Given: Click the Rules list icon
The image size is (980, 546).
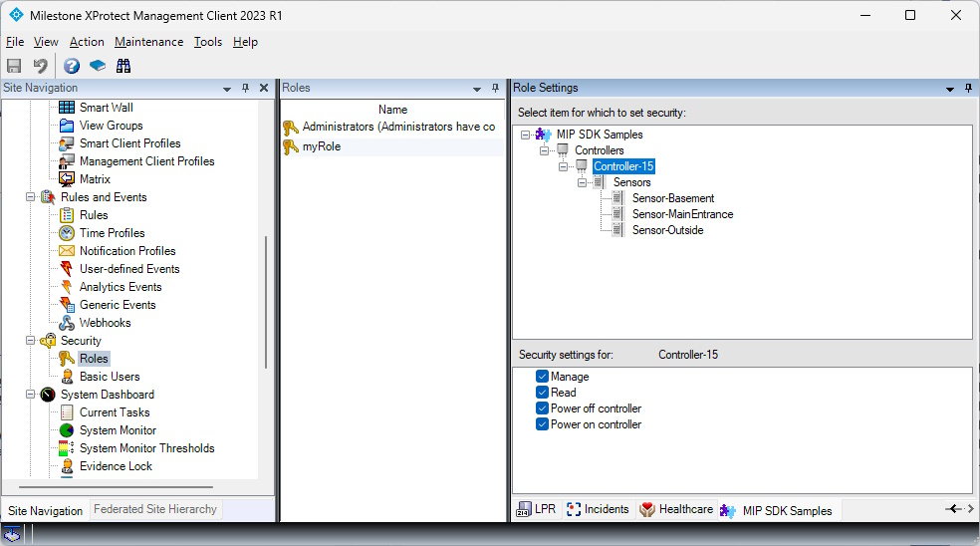Looking at the screenshot, I should pyautogui.click(x=67, y=215).
